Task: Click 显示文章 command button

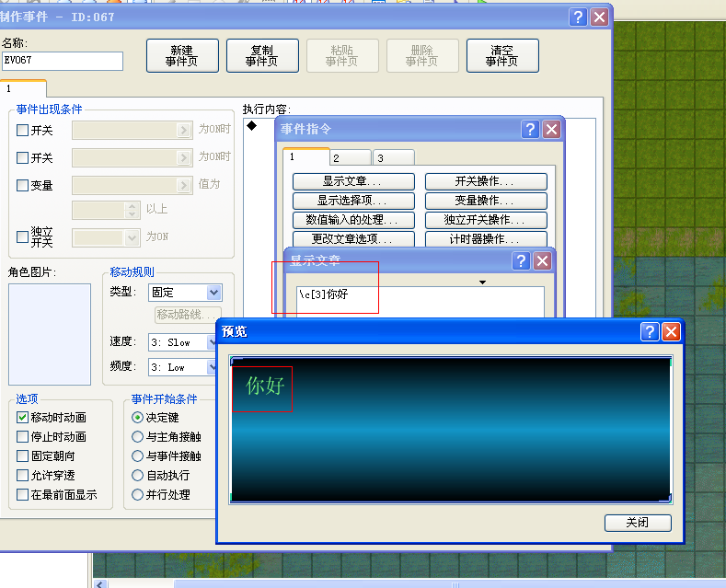Action: point(353,181)
